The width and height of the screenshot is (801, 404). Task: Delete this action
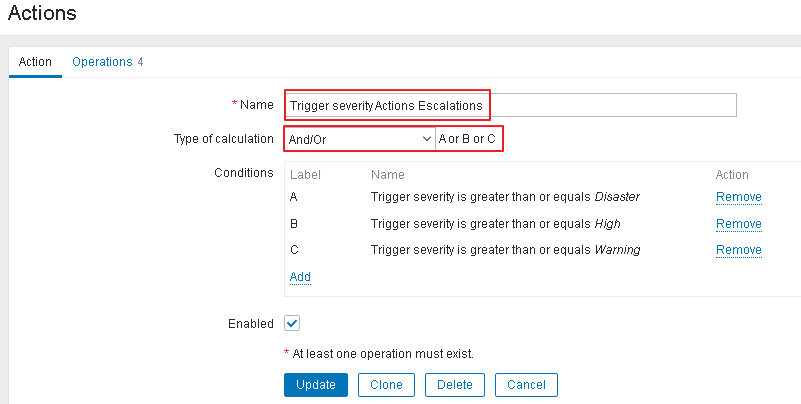point(455,385)
